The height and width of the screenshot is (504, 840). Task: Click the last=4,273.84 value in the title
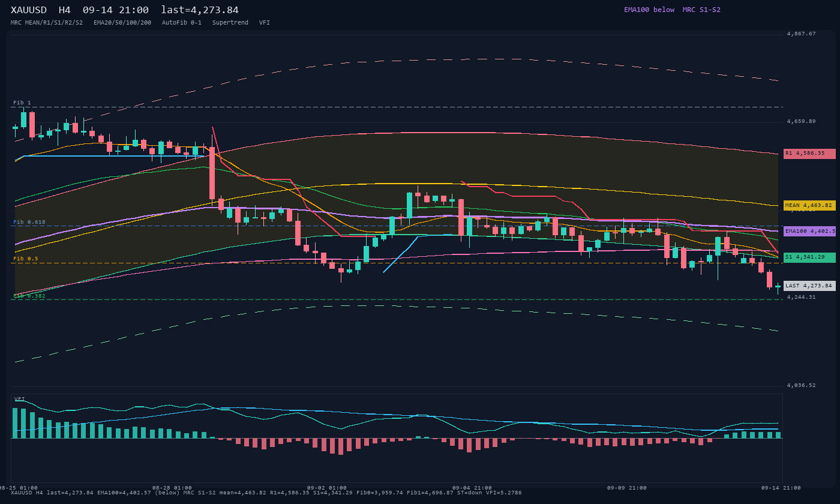(x=200, y=10)
